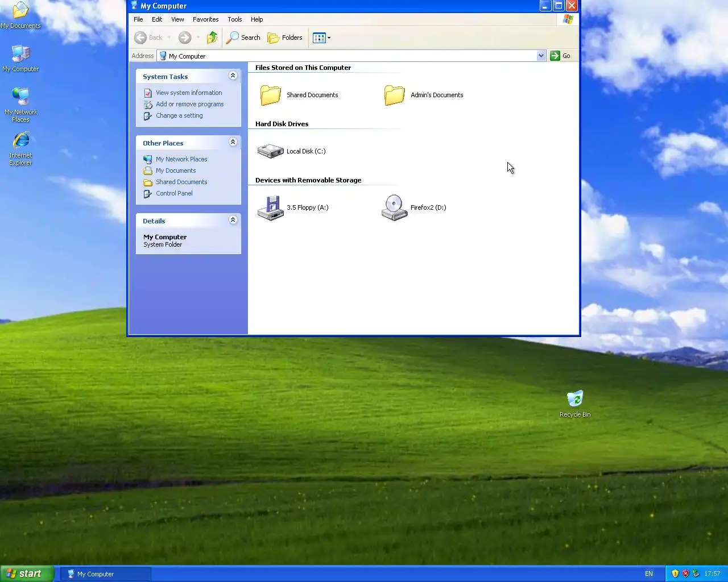
Task: Click the View system information icon
Action: pos(148,93)
